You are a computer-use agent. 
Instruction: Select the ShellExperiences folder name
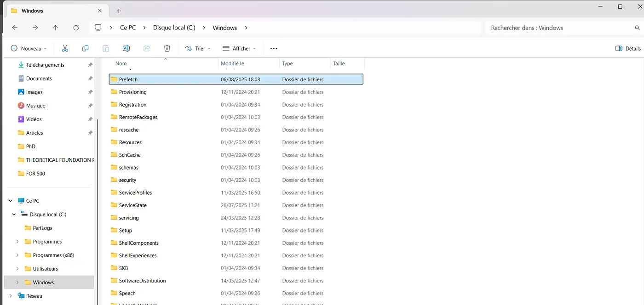pos(138,255)
